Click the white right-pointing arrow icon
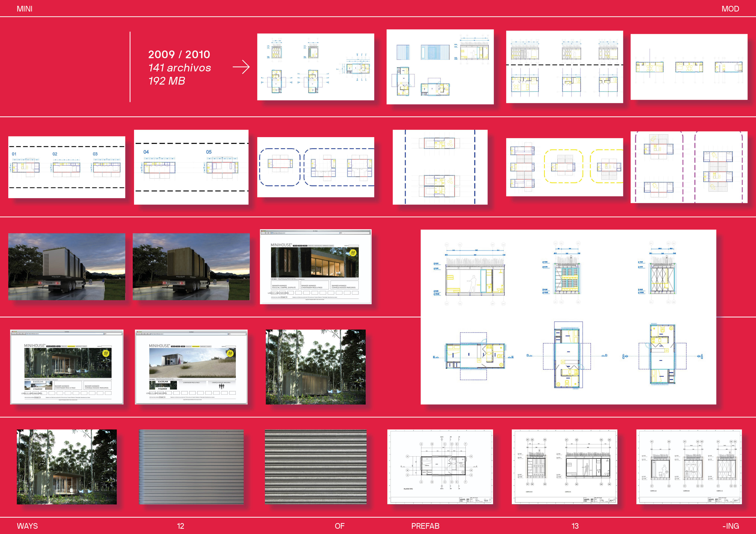This screenshot has height=534, width=756. (x=241, y=67)
